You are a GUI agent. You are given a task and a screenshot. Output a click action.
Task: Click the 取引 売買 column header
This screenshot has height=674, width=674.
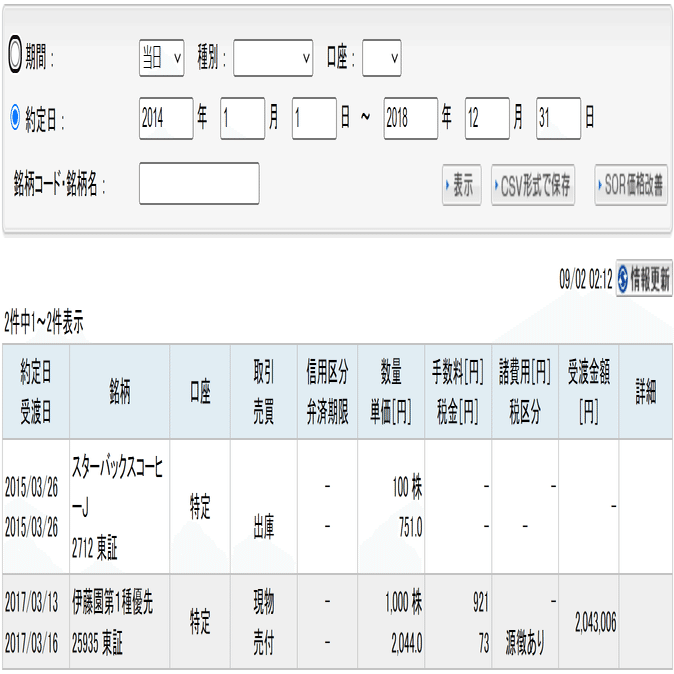pyautogui.click(x=263, y=392)
